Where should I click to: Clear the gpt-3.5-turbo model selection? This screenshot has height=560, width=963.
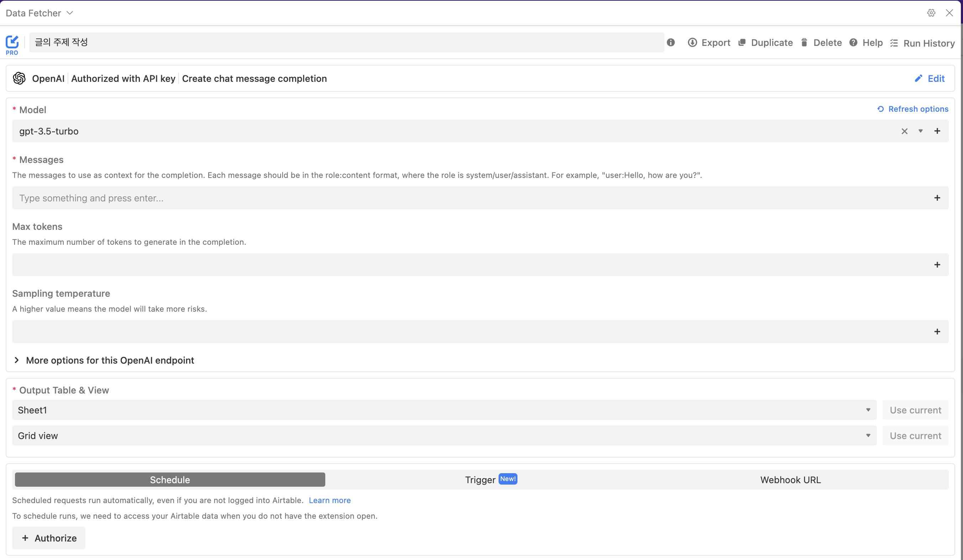(904, 131)
